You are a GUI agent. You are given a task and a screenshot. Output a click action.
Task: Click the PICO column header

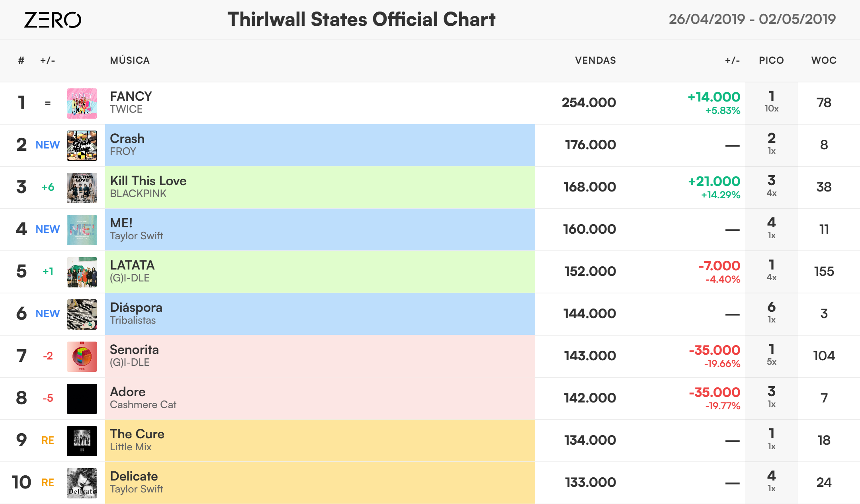pyautogui.click(x=771, y=61)
